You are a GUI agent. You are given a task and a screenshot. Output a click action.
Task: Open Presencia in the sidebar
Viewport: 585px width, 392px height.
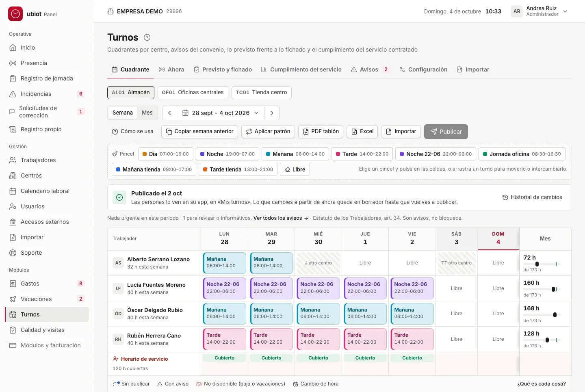click(x=47, y=63)
